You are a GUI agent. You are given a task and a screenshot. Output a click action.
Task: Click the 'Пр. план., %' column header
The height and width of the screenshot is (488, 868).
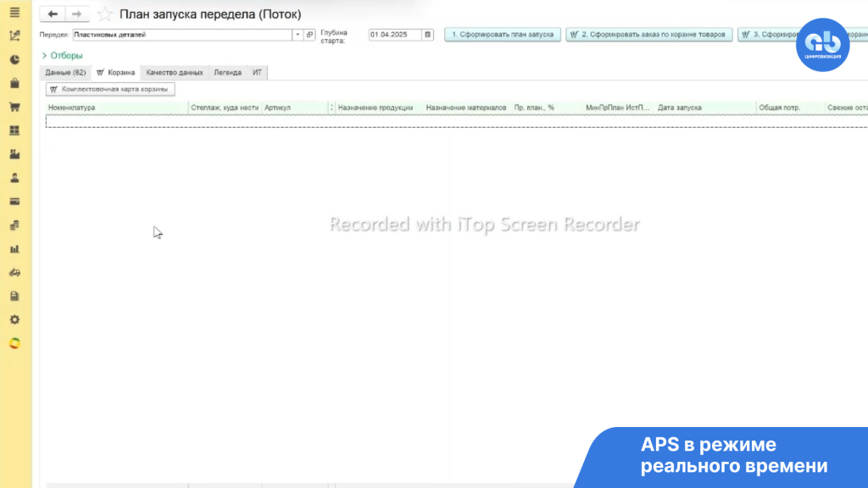547,108
